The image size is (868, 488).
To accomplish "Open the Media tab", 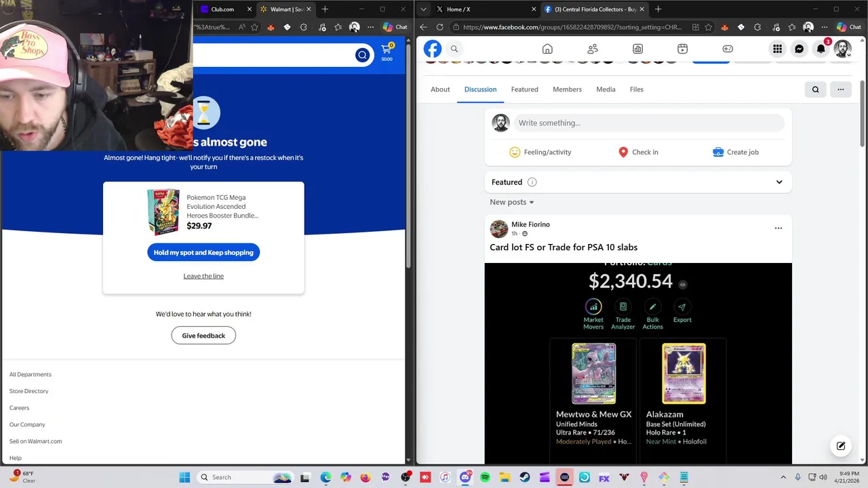I will coord(606,89).
